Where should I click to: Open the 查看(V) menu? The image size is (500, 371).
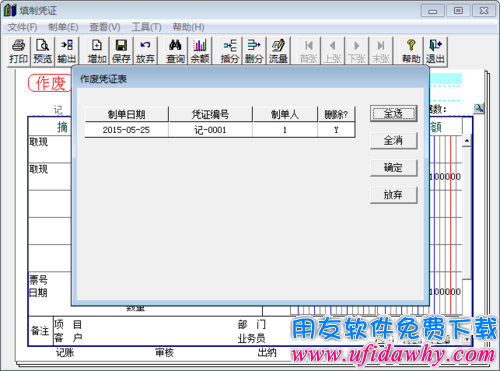tap(105, 27)
